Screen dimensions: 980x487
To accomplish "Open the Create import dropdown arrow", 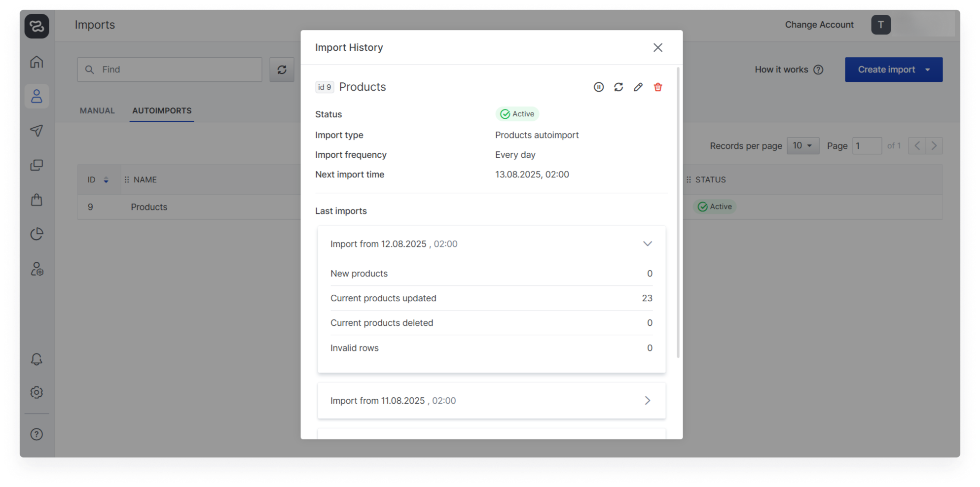I will [927, 70].
